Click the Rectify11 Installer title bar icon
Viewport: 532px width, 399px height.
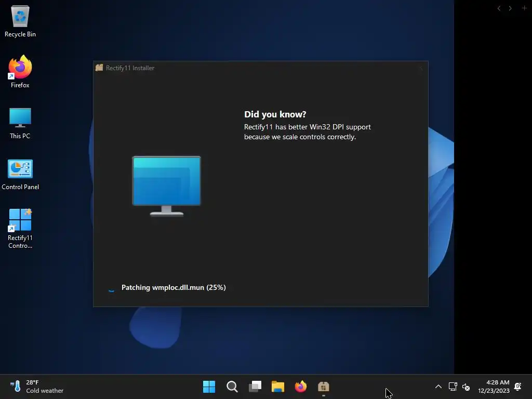tap(99, 68)
